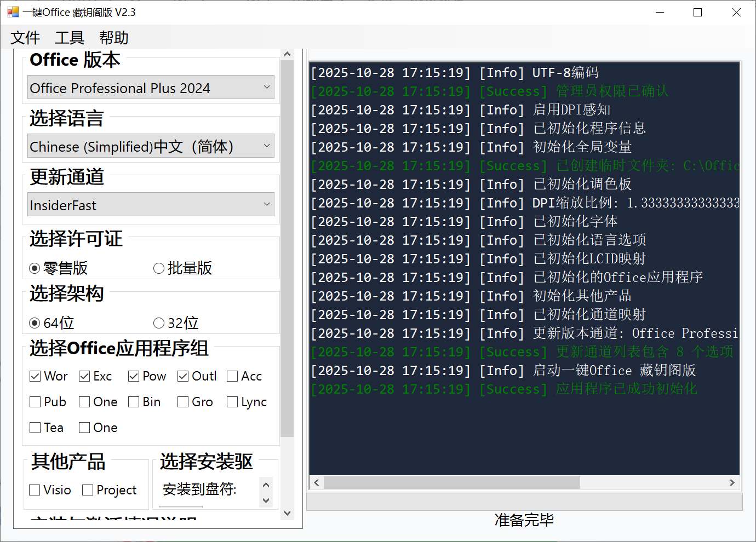
Task: Choose the 32位 architecture option
Action: coord(159,323)
